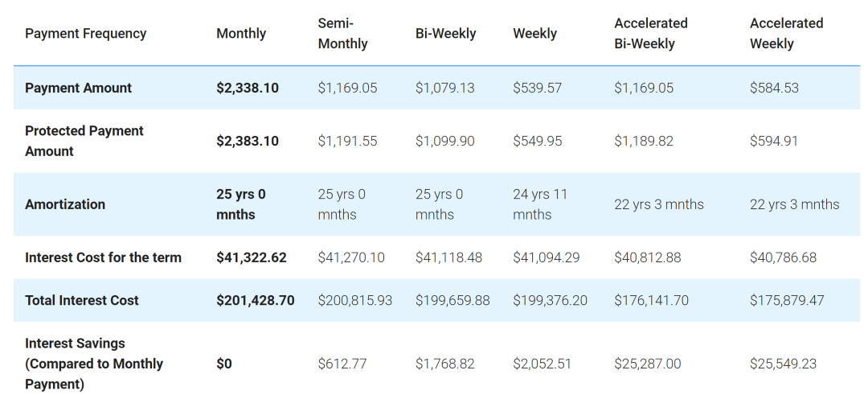Select the Weekly column header
The image size is (868, 395).
tap(534, 33)
